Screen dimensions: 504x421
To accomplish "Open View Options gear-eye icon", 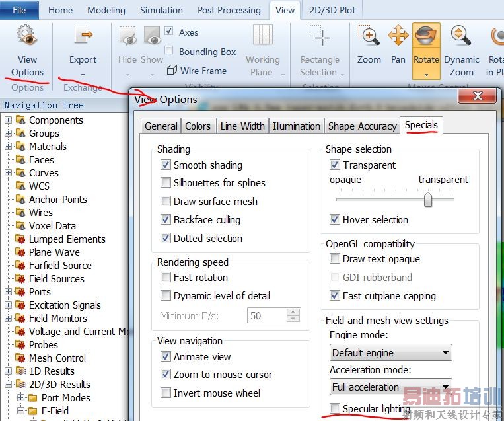I will [26, 35].
